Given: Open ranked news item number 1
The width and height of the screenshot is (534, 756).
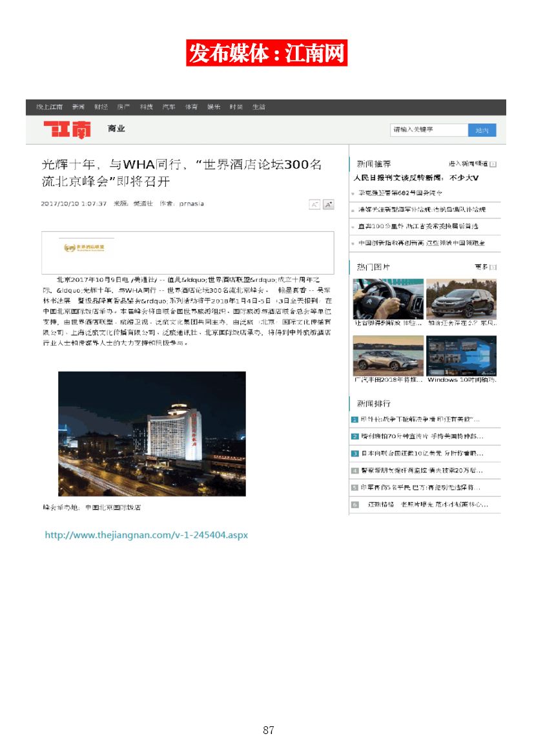Looking at the screenshot, I should pos(420,419).
